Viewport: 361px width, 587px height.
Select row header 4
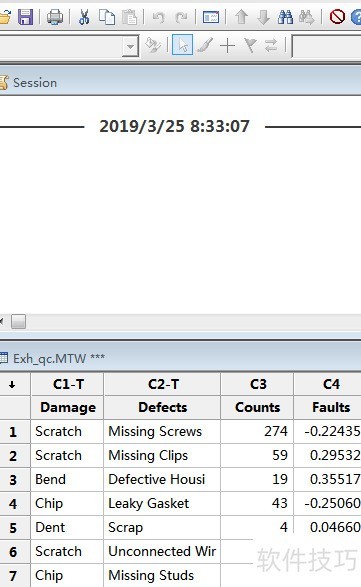[x=15, y=504]
